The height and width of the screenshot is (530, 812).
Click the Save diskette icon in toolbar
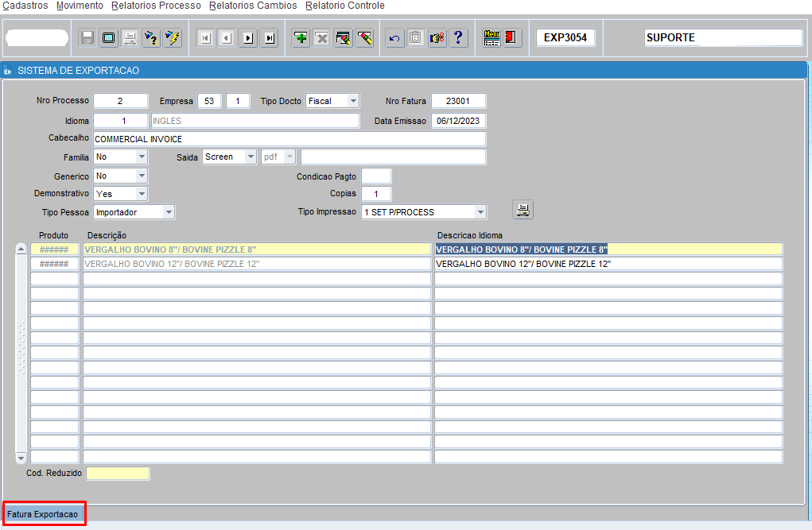coord(87,38)
